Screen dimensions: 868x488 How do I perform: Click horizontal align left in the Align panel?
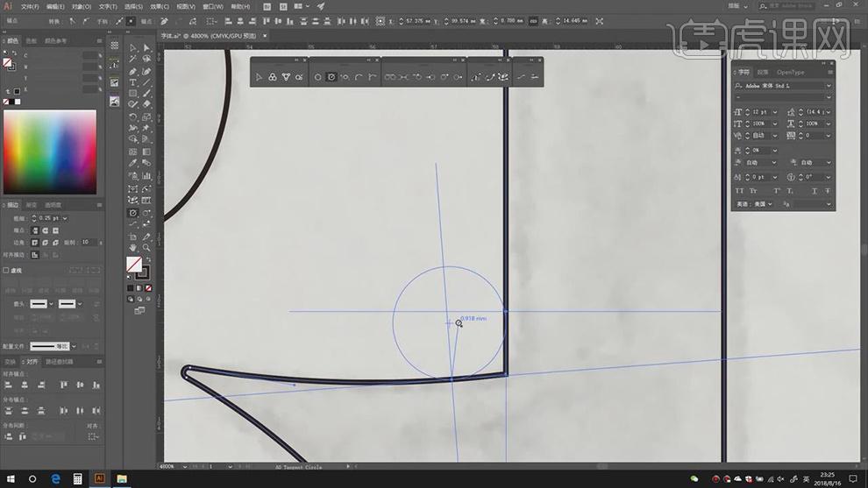[8, 385]
